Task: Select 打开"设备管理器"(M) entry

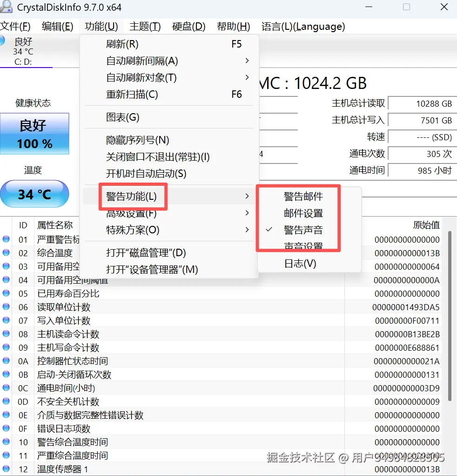Action: 169,269
